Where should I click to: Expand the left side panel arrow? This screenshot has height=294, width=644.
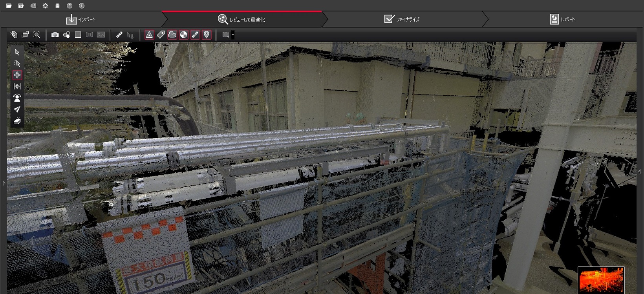click(4, 183)
